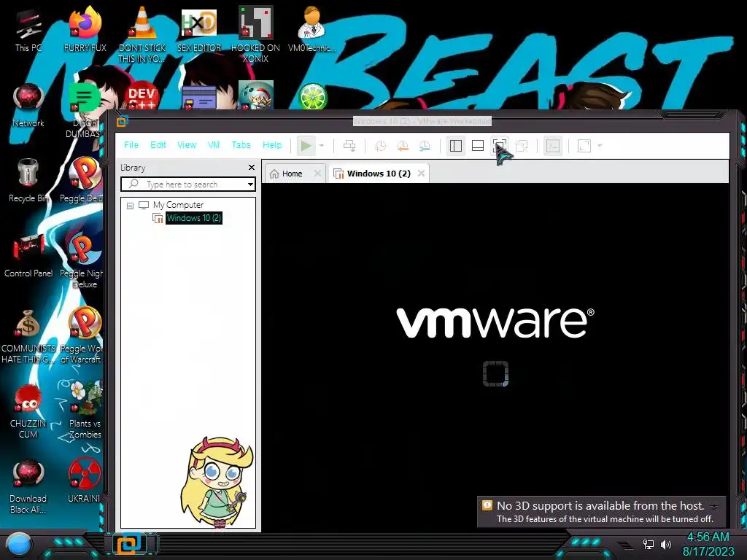Viewport: 747px width, 560px height.
Task: Click the Start orb button
Action: coord(18,544)
